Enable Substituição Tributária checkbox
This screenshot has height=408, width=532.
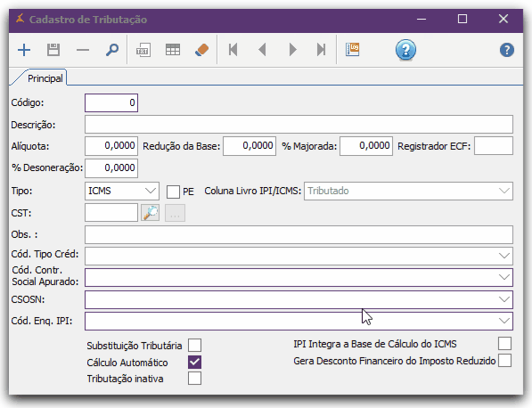pos(195,346)
